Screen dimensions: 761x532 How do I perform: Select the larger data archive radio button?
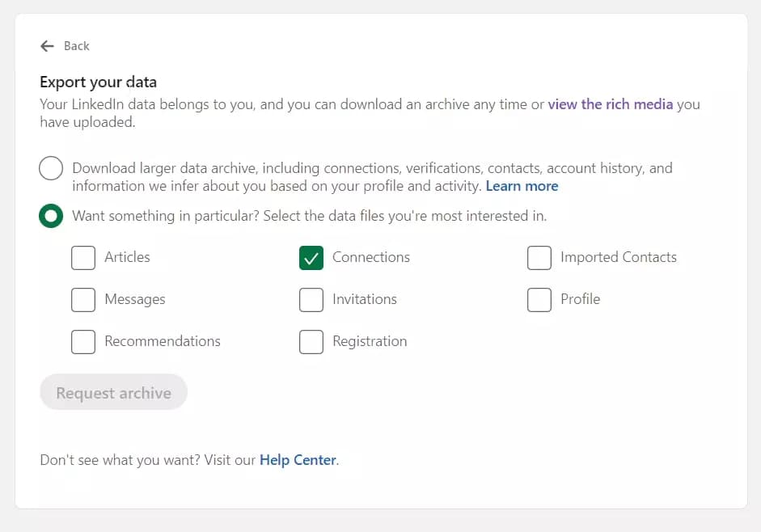(x=51, y=168)
